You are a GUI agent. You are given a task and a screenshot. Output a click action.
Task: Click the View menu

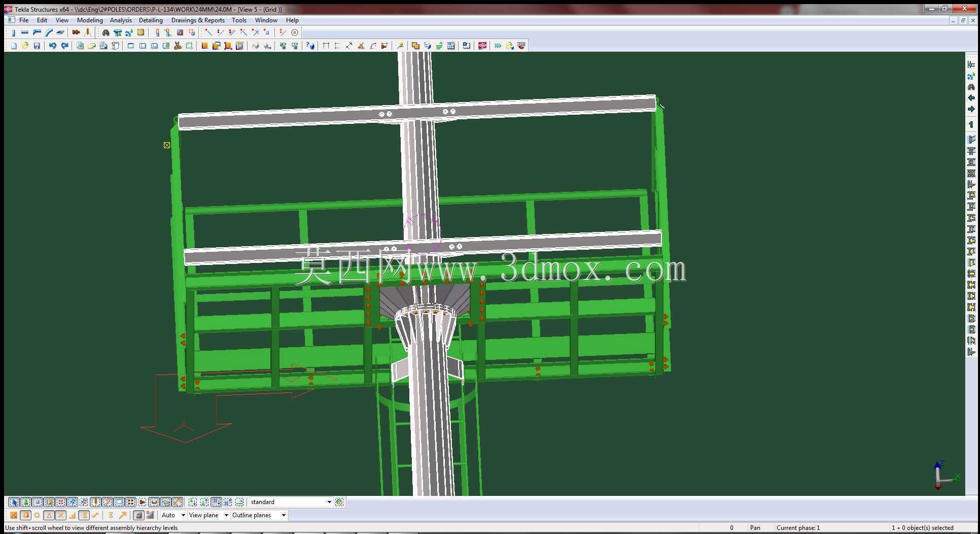click(x=62, y=20)
